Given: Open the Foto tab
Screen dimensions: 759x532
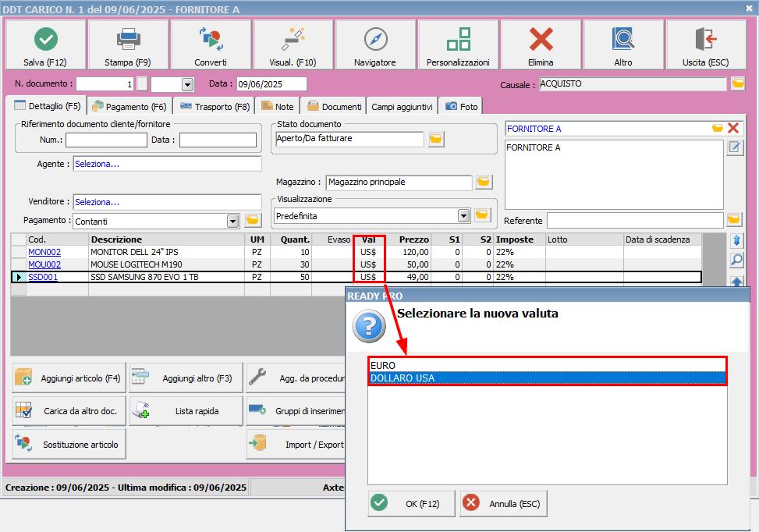Looking at the screenshot, I should [x=461, y=107].
